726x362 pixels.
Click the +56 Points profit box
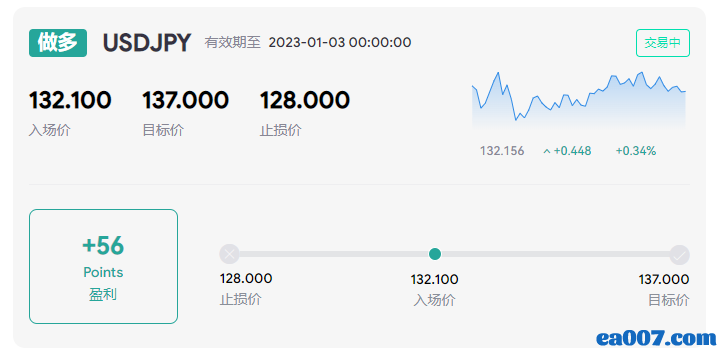pos(103,266)
